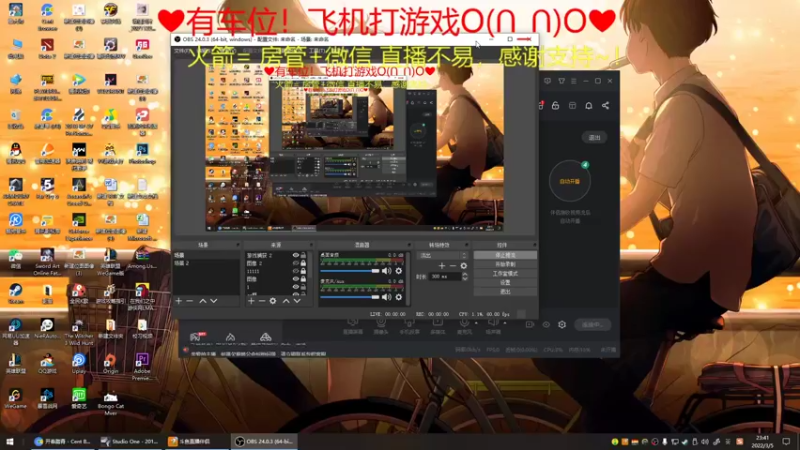Add a new scene with the plus icon
800x450 pixels.
[179, 301]
